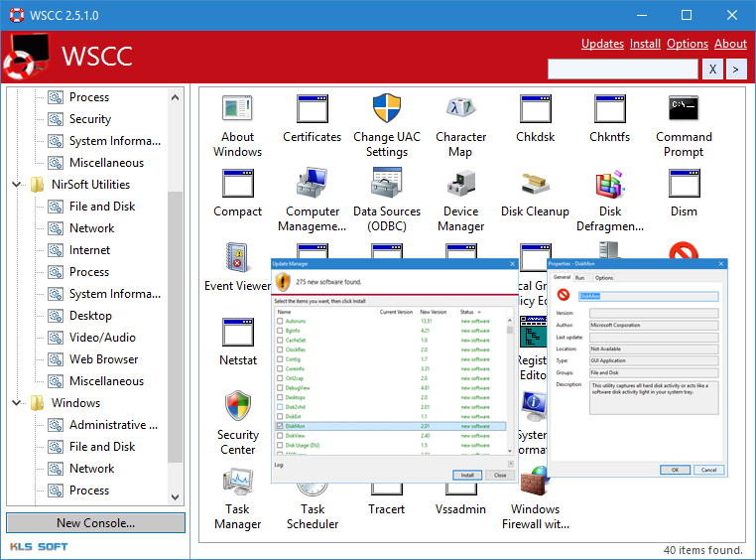Viewport: 756px width, 560px height.
Task: Click the Name column header
Action: click(326, 312)
